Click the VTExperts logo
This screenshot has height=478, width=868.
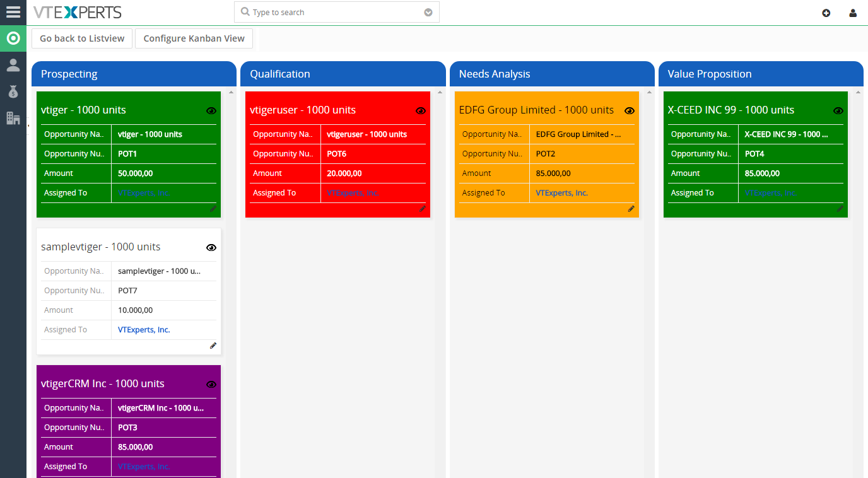click(77, 12)
